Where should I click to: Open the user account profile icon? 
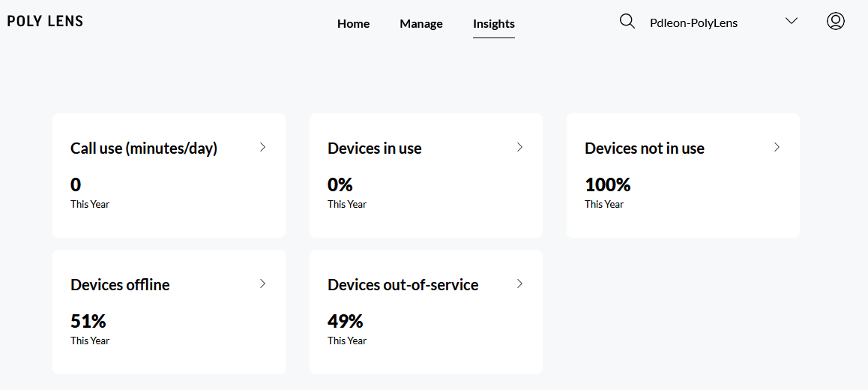point(836,21)
